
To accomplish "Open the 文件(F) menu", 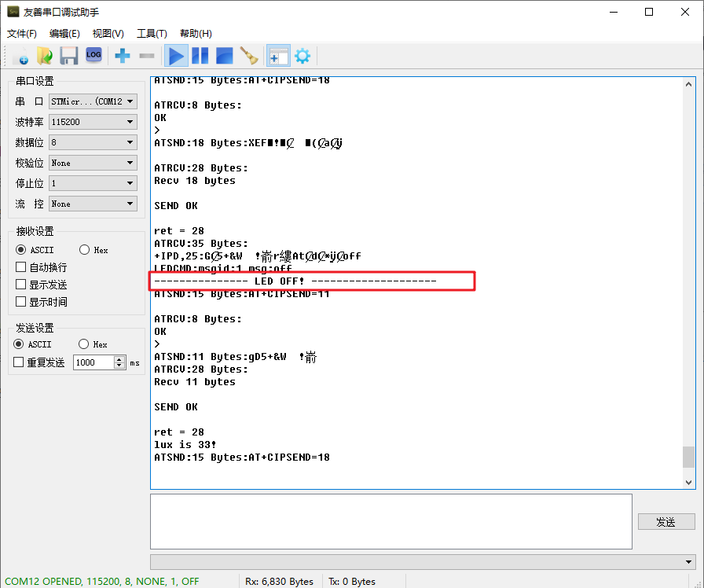I will point(21,34).
